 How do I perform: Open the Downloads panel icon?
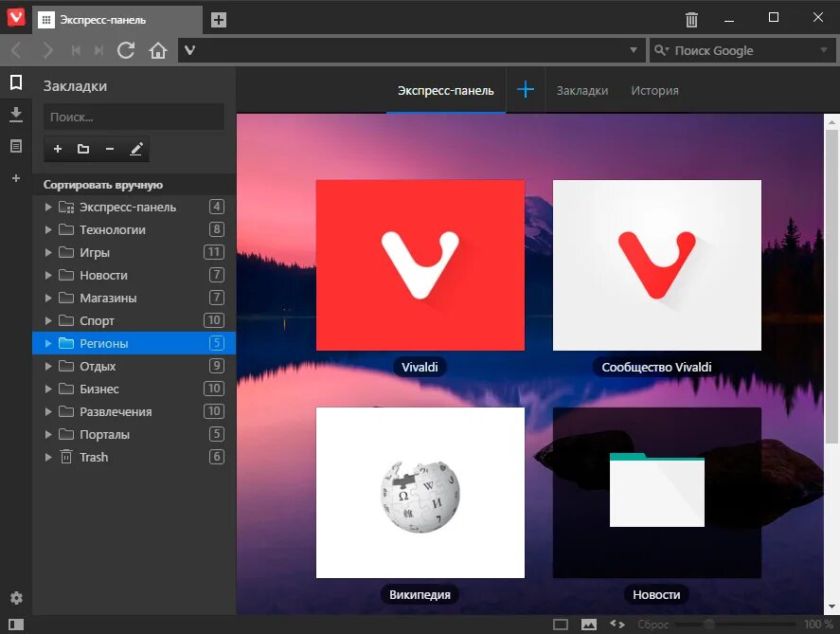click(x=16, y=114)
